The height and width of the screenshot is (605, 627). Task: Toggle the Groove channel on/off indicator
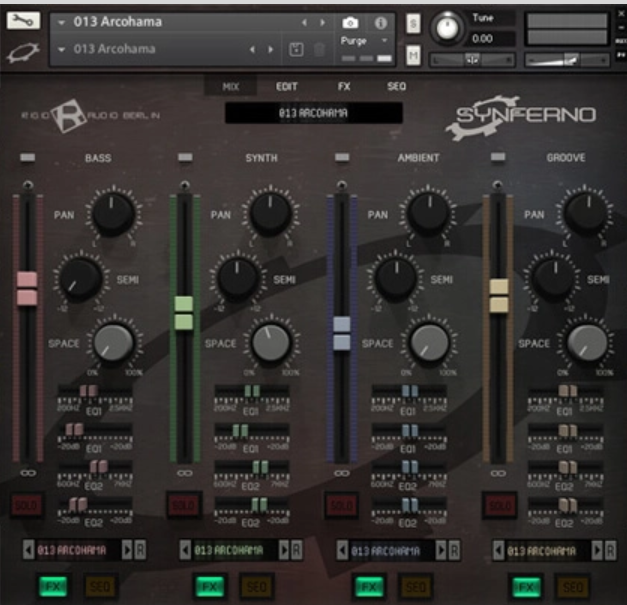498,158
